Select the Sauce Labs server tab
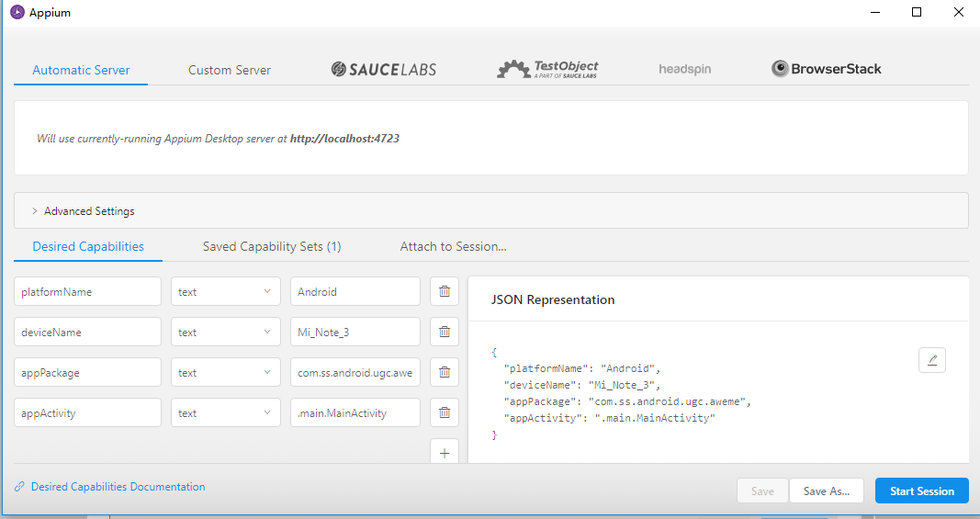Viewport: 980px width, 519px height. [x=384, y=70]
